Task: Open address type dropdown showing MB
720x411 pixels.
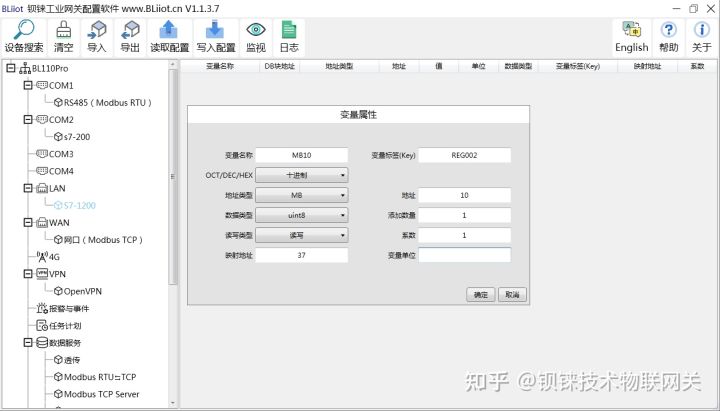Action: (x=302, y=195)
